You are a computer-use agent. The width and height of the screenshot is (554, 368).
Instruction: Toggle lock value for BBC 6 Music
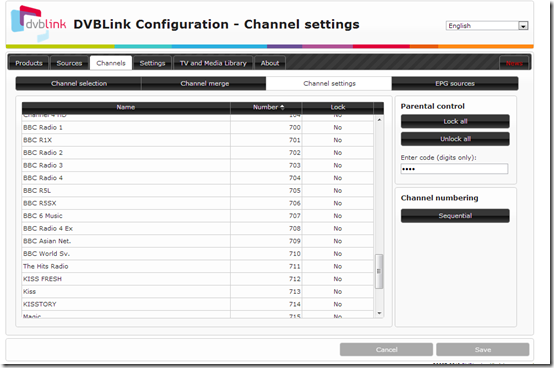tap(338, 216)
